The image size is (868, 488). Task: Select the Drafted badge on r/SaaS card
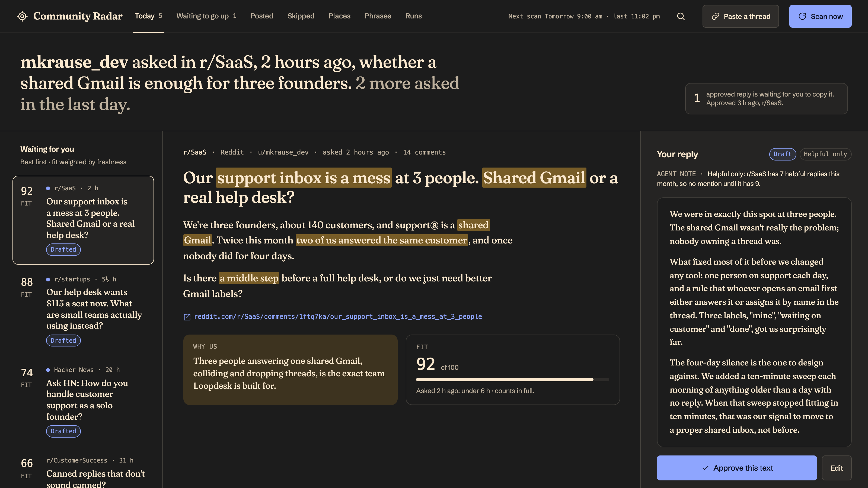click(x=63, y=249)
